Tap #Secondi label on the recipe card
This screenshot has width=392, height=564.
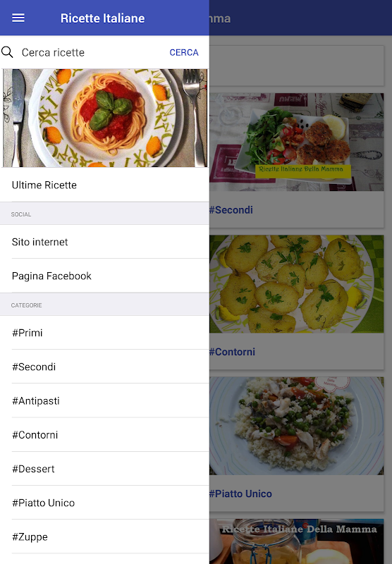tap(231, 209)
